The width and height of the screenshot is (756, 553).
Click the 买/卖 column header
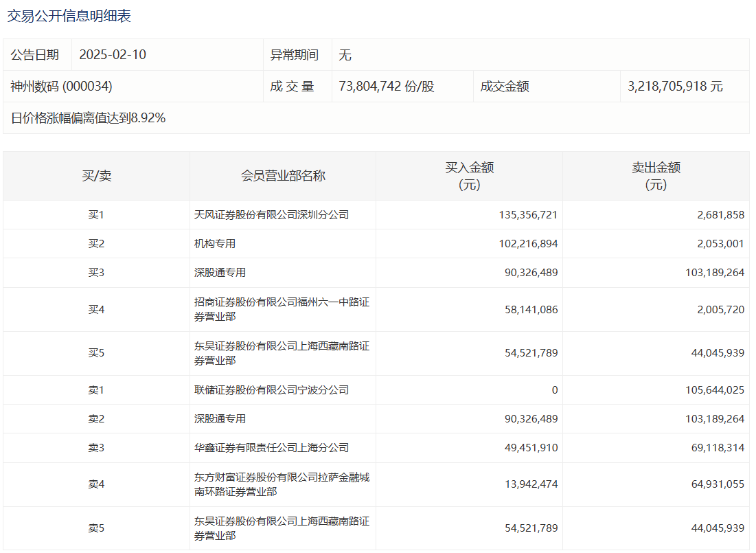click(x=96, y=176)
